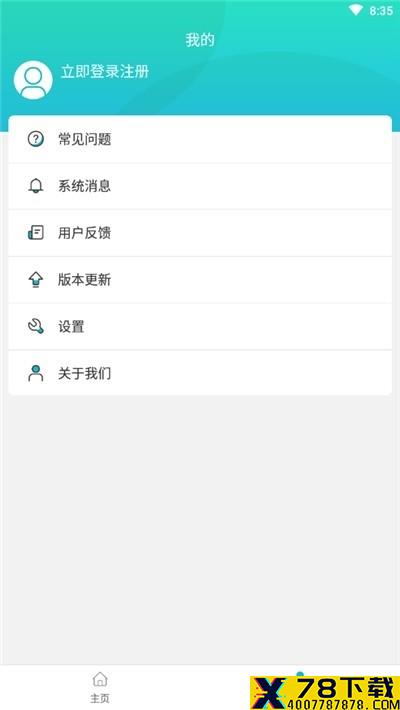Image resolution: width=400 pixels, height=710 pixels.
Task: Open the 系统消息 menu entry
Action: point(200,186)
